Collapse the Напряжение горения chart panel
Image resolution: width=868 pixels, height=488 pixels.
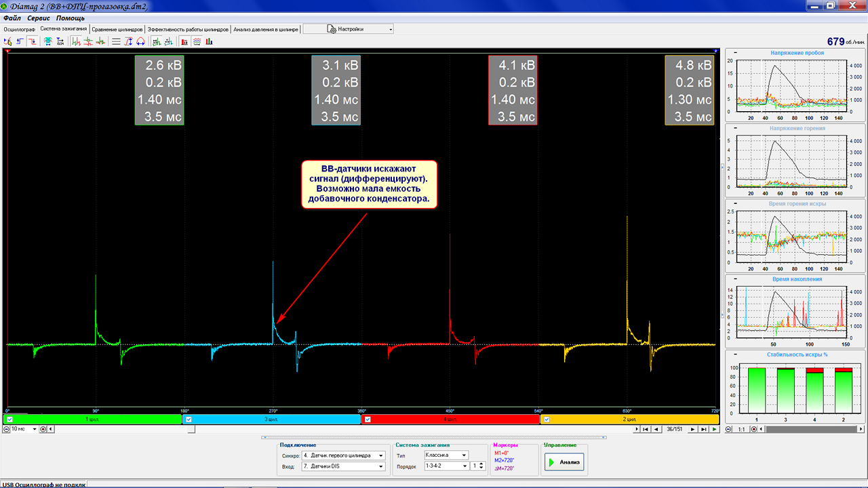[735, 127]
